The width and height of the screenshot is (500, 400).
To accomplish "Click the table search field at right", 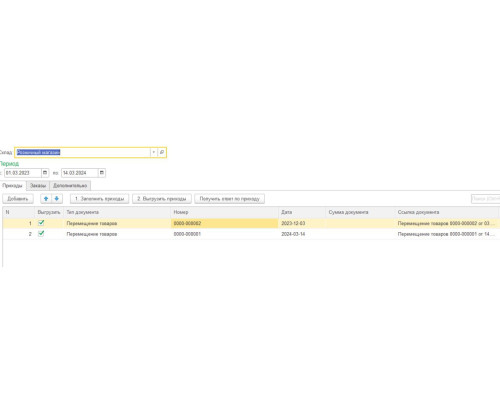I will [485, 199].
